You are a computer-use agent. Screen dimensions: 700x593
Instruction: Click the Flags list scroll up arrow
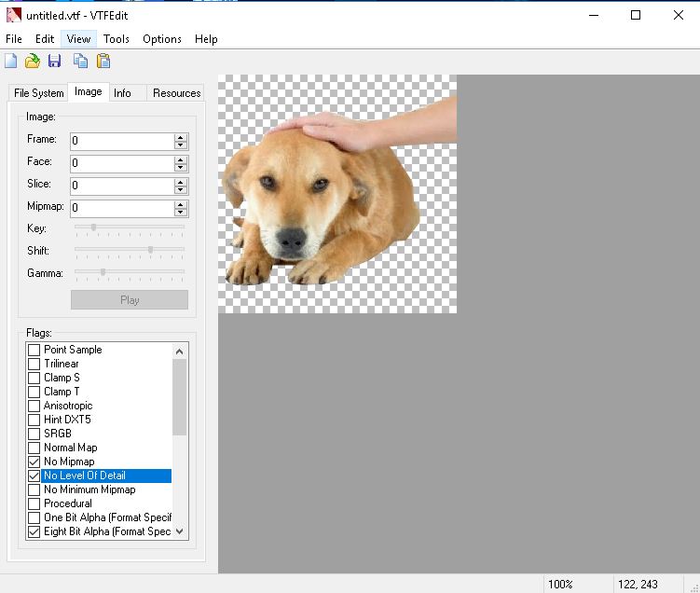point(180,352)
